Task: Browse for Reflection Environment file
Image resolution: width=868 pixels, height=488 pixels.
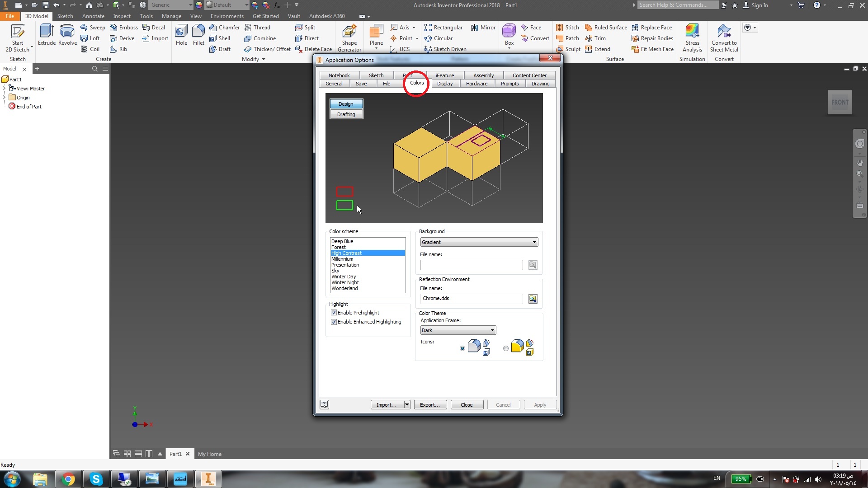Action: tap(533, 299)
